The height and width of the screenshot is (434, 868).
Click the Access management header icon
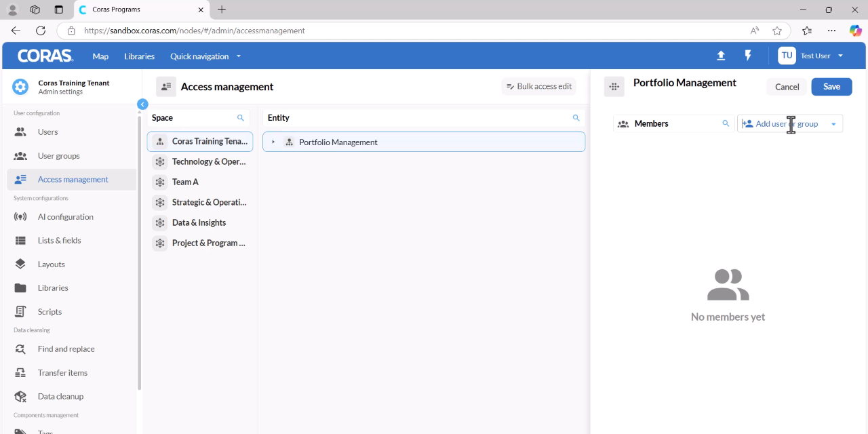coord(166,87)
